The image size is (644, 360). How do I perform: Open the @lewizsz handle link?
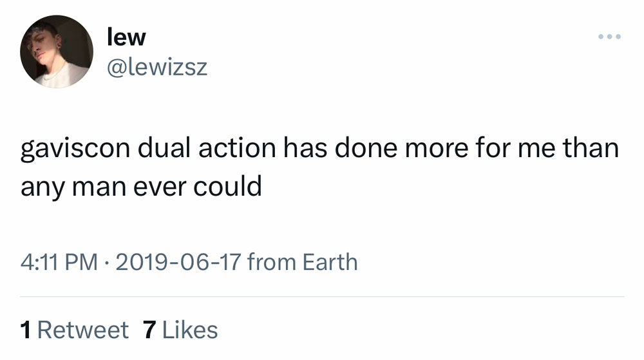point(157,66)
